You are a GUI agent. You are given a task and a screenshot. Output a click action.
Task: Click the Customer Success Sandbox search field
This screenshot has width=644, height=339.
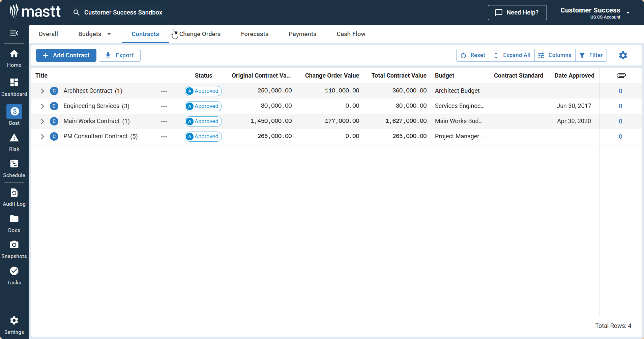click(123, 12)
